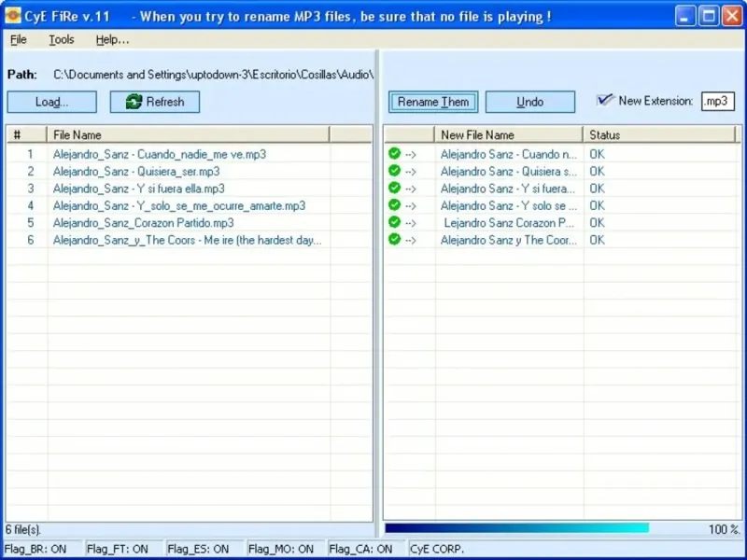Click the 6 file(s). status text
The width and height of the screenshot is (747, 560).
22,529
